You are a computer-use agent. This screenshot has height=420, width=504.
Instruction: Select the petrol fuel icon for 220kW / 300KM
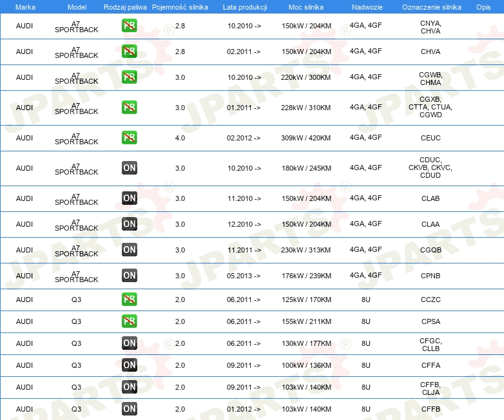coord(129,77)
